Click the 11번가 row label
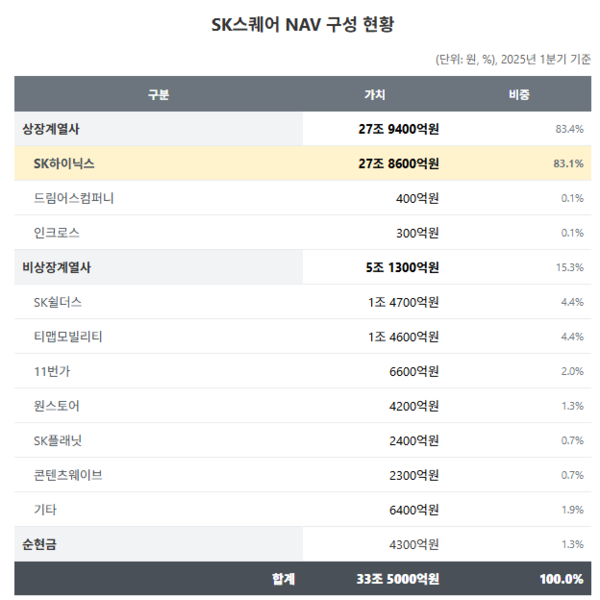Screen dimensions: 600x600 (52, 371)
